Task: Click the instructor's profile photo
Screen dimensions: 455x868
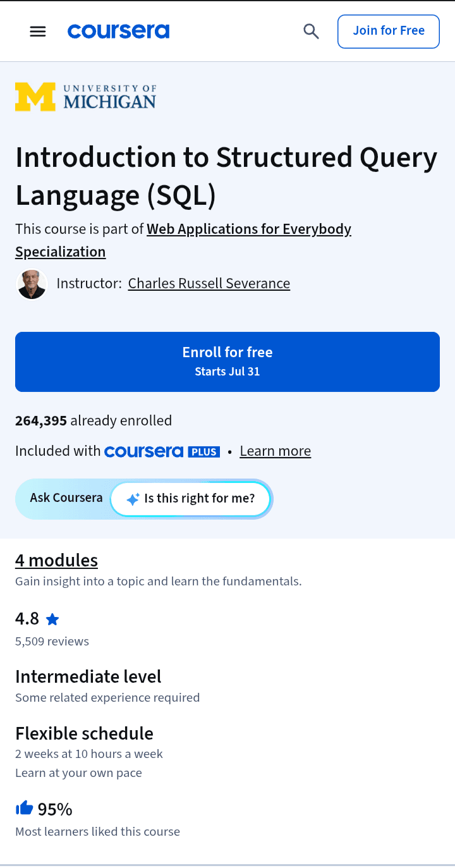Action: point(32,284)
